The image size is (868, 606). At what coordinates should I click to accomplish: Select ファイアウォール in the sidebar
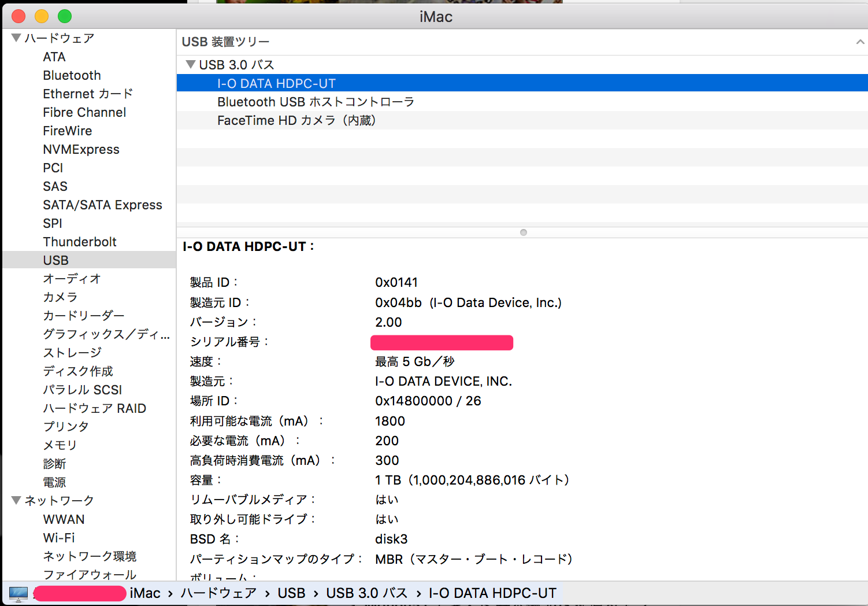tap(90, 575)
